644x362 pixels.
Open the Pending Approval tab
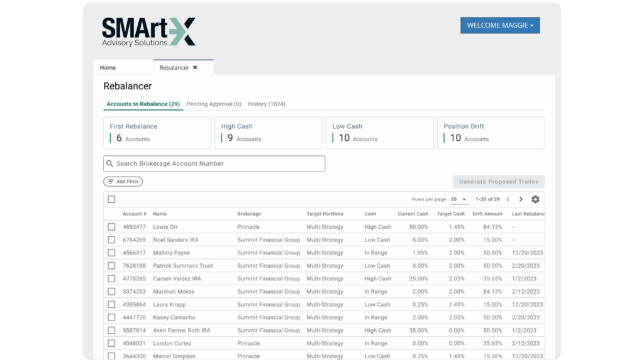[214, 104]
